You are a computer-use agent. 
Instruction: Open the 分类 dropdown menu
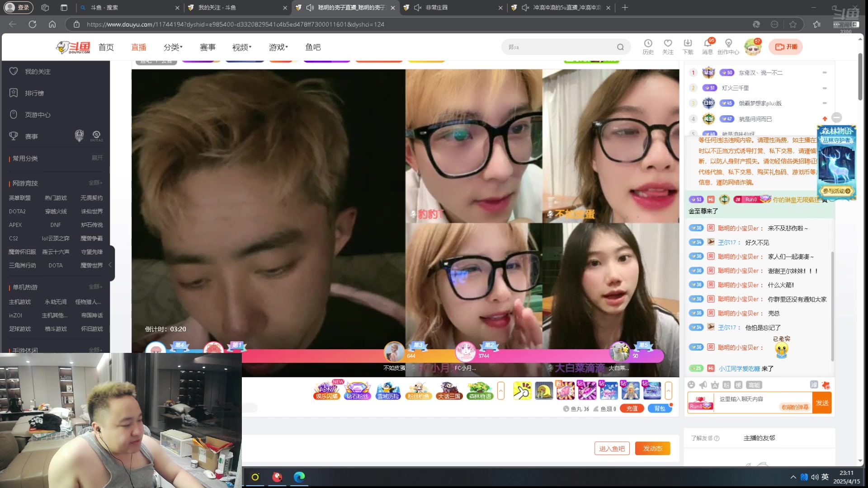(173, 47)
